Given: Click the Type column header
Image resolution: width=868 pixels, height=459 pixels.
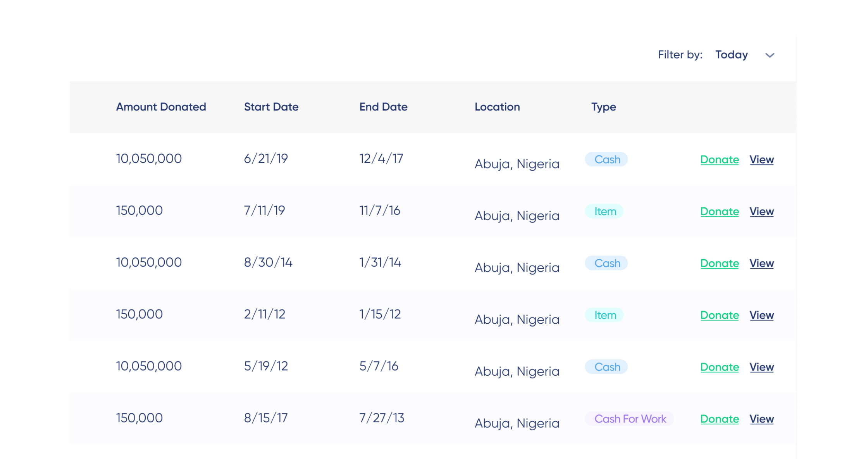Looking at the screenshot, I should (x=603, y=107).
